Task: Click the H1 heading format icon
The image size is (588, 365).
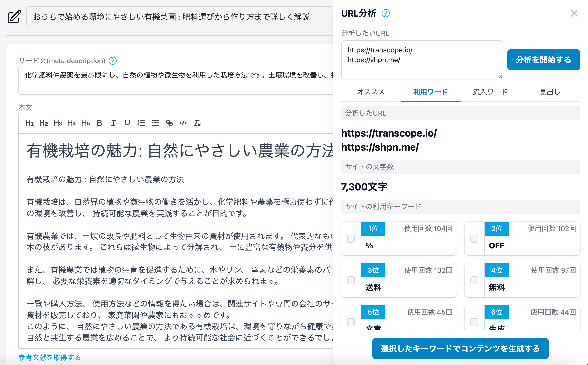Action: coord(29,123)
